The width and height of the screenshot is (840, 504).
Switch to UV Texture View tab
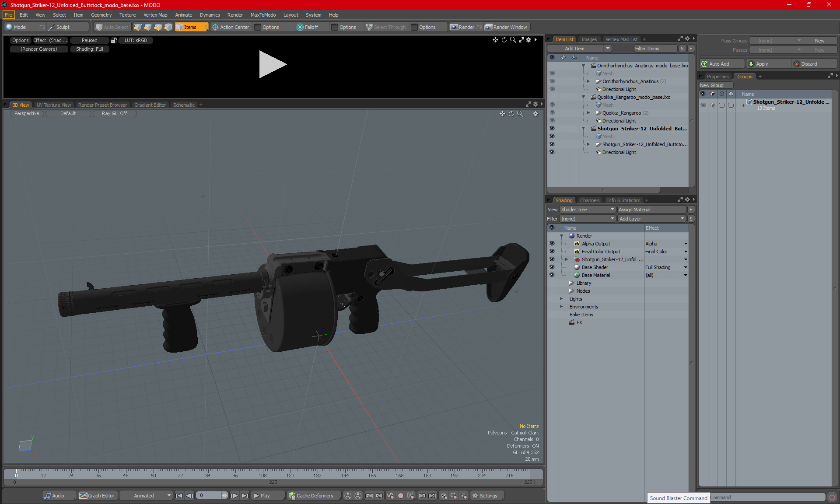click(53, 105)
